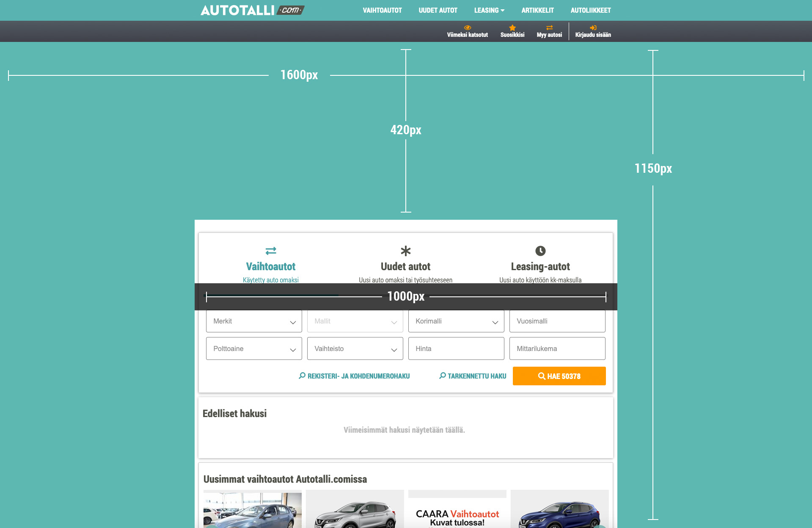Open the Korimalli dropdown
812x528 pixels.
pos(456,321)
